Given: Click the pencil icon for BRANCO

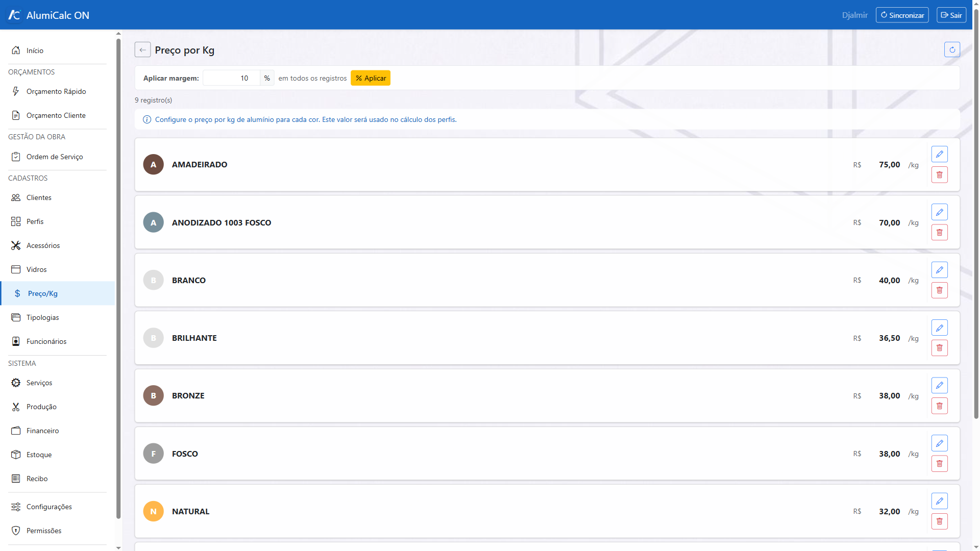Looking at the screenshot, I should click(x=939, y=270).
